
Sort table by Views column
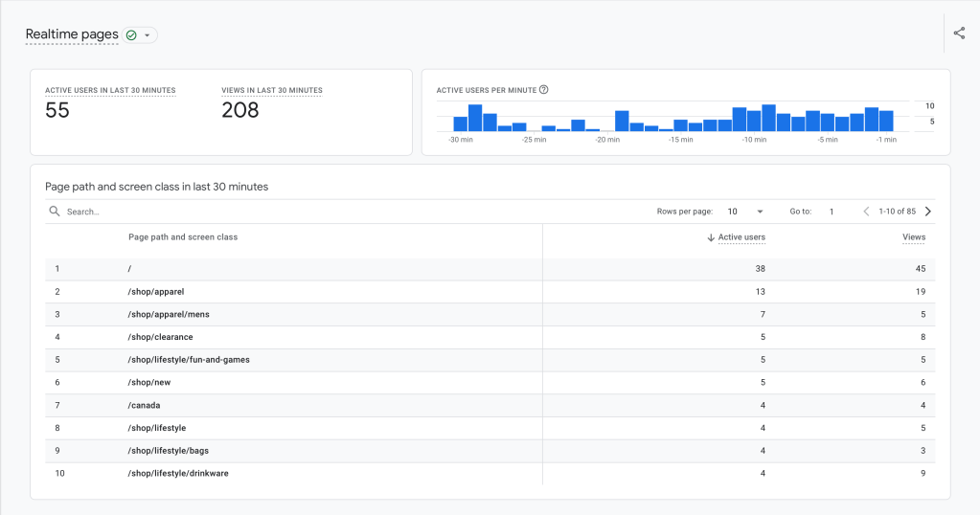coord(913,237)
